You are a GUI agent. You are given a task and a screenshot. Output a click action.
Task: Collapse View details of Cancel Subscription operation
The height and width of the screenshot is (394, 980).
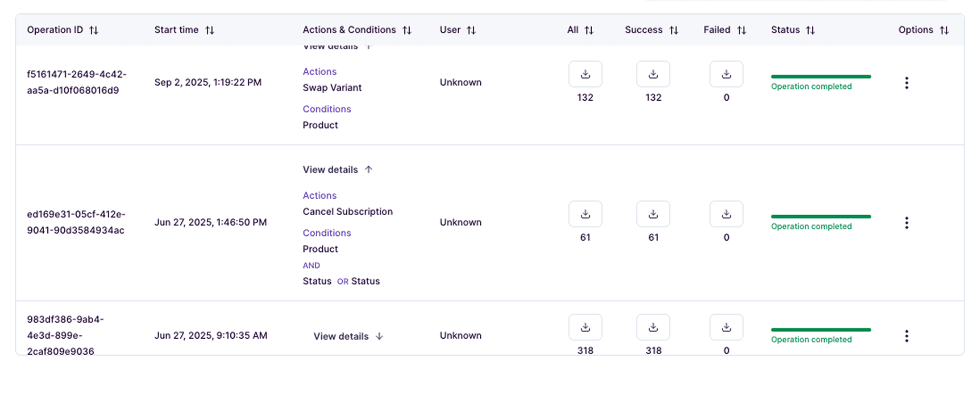(337, 170)
